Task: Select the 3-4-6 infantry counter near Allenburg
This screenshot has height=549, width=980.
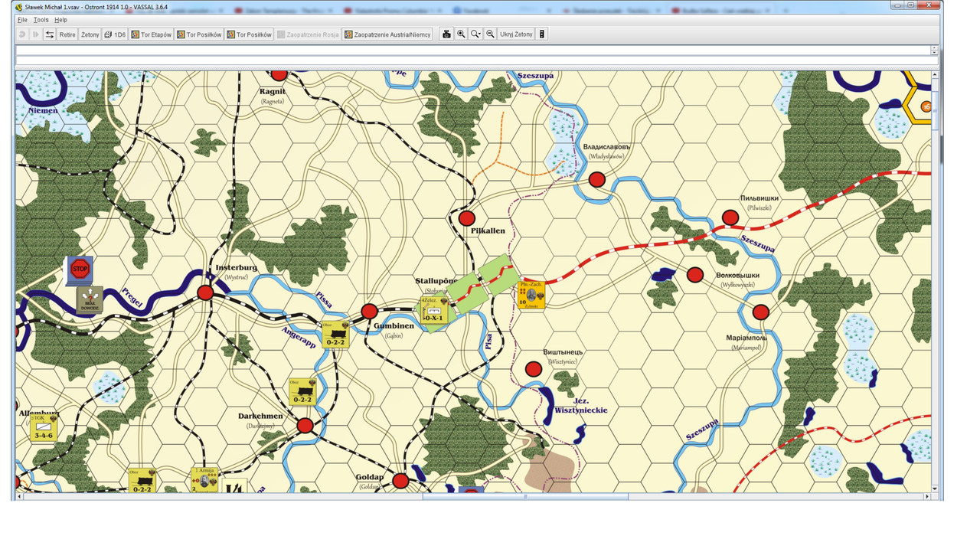Action: (x=43, y=428)
